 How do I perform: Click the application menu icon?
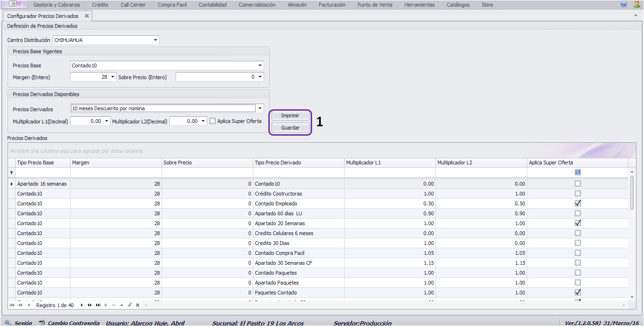15,4
